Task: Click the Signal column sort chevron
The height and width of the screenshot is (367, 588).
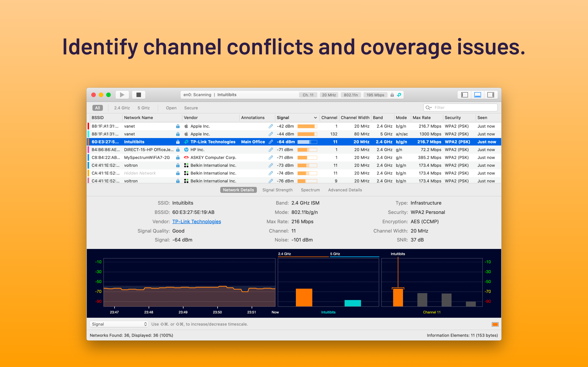Action: (x=315, y=118)
